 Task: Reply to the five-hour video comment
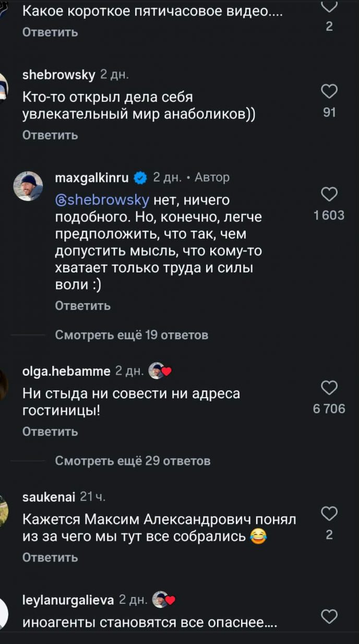click(50, 32)
